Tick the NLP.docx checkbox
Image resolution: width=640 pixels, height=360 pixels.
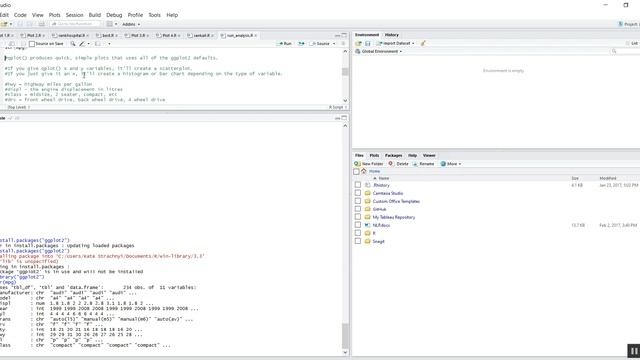pyautogui.click(x=358, y=225)
